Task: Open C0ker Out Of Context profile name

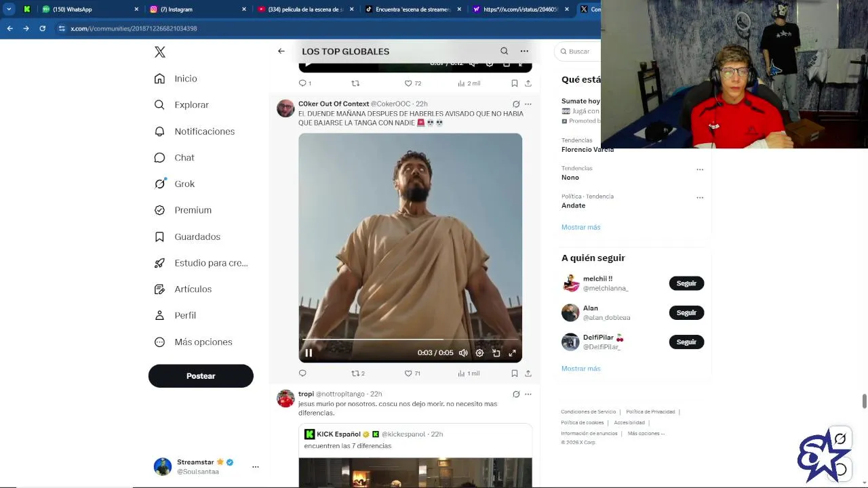Action: point(334,104)
